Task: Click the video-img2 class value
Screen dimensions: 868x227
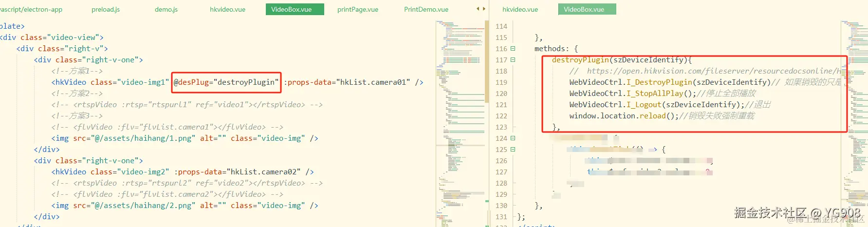Action: pos(143,172)
